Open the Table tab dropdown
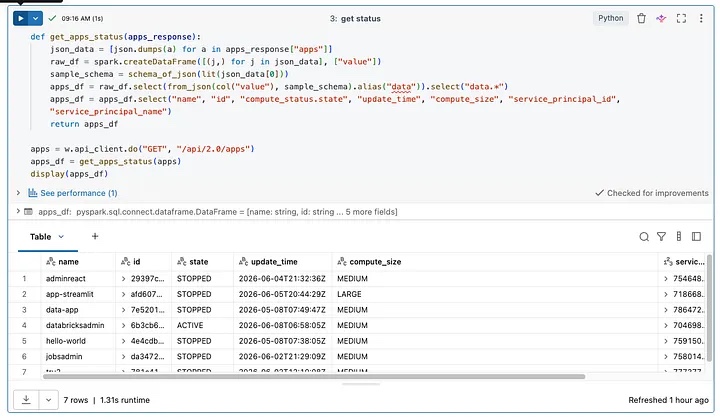The image size is (720, 418). [61, 237]
